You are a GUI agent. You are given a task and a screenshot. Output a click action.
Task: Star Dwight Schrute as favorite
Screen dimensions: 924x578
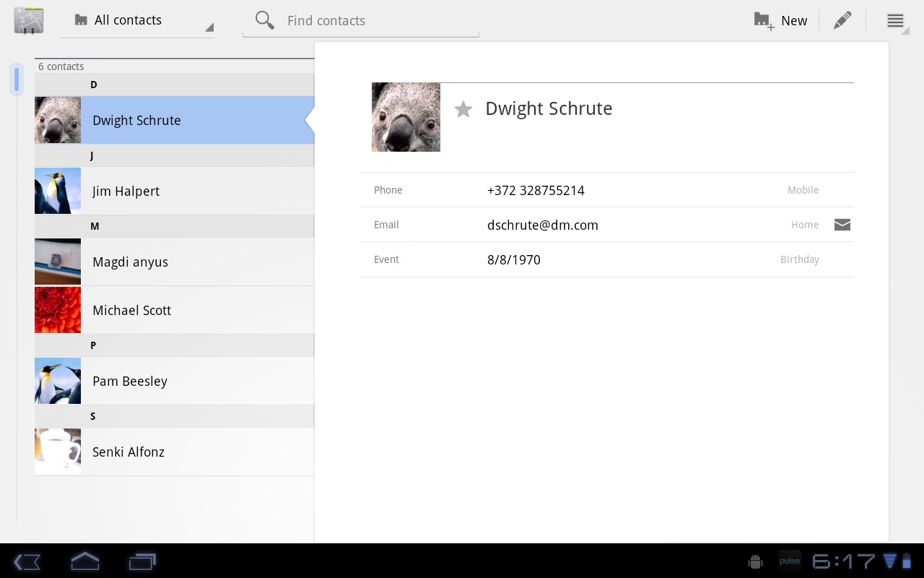tap(463, 109)
